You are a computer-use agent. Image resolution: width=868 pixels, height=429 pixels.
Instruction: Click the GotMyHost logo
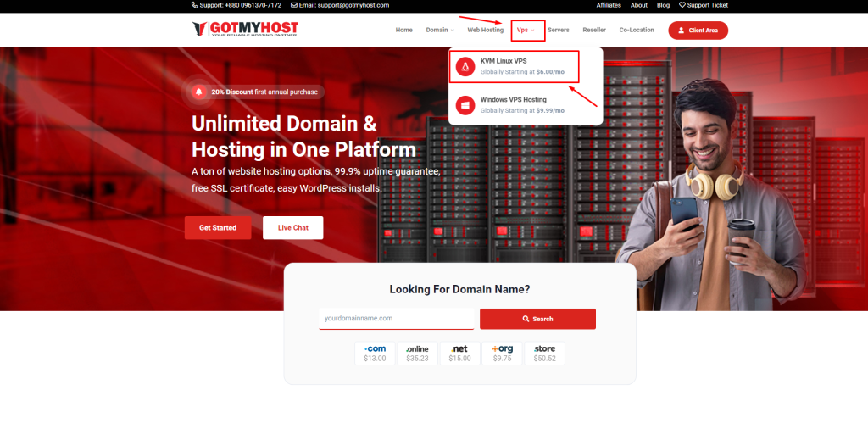[x=245, y=30]
